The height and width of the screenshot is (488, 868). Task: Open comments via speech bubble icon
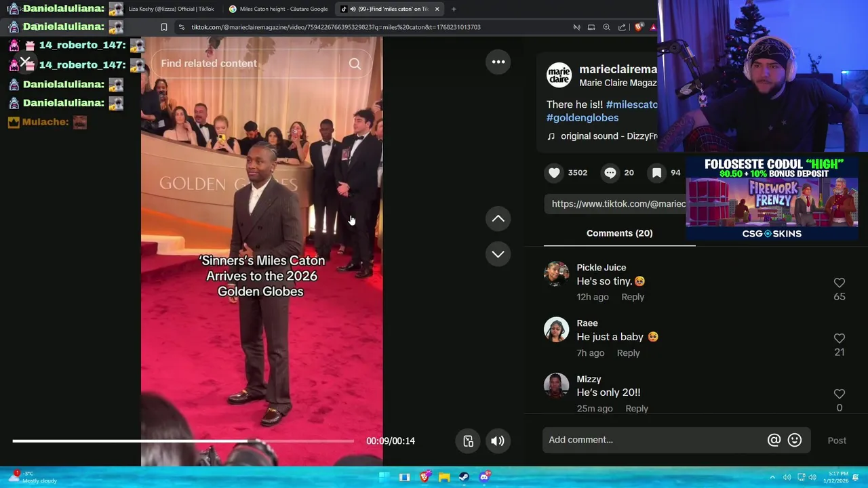[x=610, y=173]
